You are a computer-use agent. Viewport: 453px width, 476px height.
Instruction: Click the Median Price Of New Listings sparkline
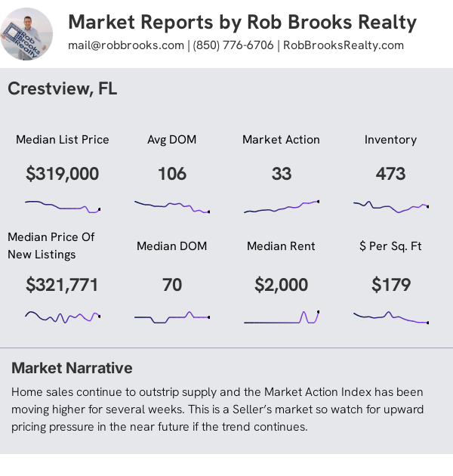pyautogui.click(x=63, y=317)
